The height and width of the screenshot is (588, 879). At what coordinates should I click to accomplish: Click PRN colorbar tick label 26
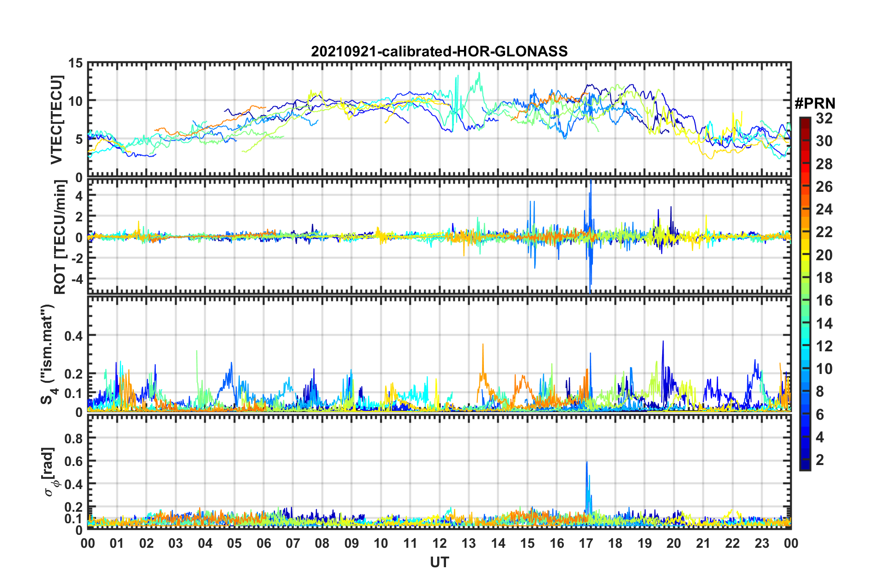tap(824, 187)
